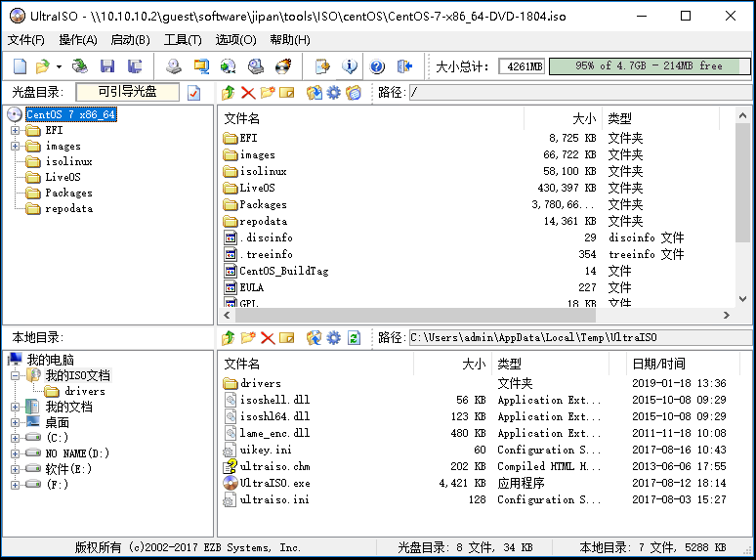Click the image list vertical scrollbar down arrow
The image size is (756, 560).
[x=742, y=299]
